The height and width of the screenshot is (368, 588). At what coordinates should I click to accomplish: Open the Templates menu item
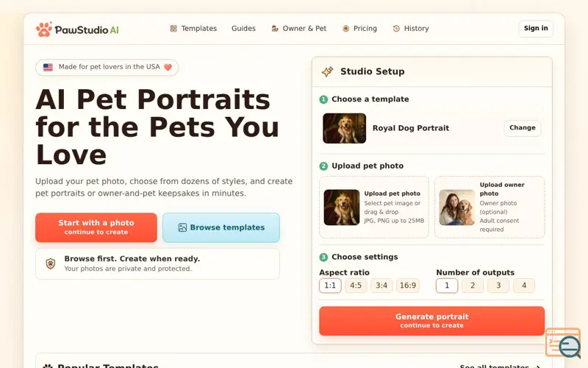[193, 29]
